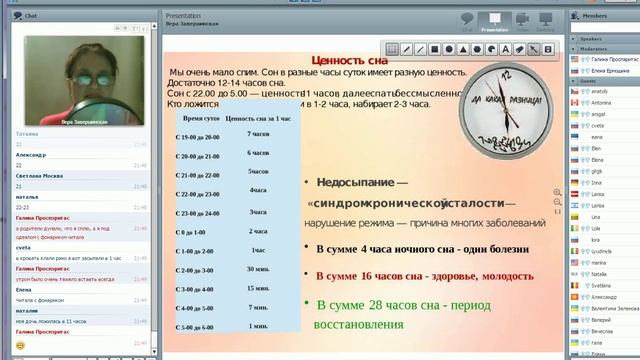Select the rectangle shape tool
Viewport: 640px width, 360px height.
tap(435, 49)
